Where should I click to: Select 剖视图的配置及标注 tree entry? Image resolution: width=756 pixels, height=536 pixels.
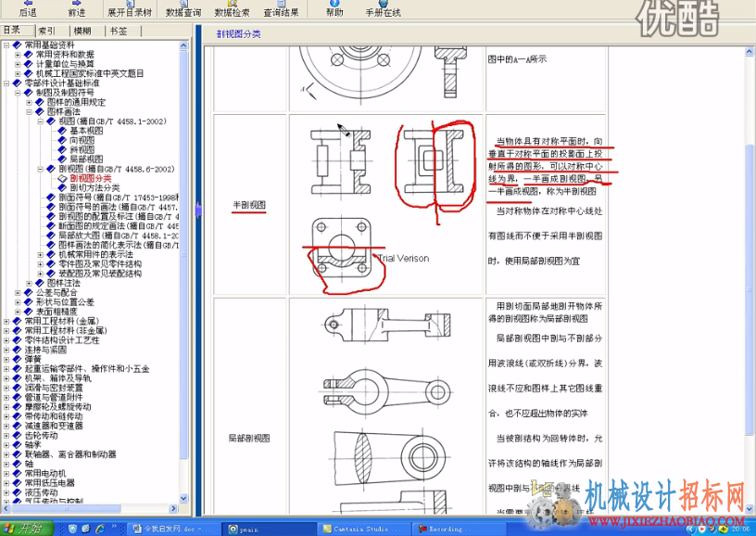click(x=119, y=217)
